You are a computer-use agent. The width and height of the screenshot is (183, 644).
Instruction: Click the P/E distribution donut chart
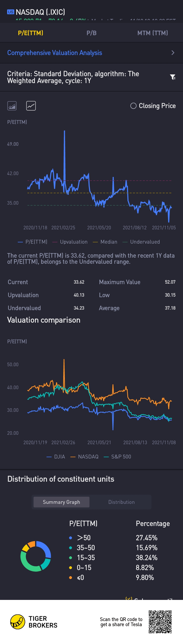(x=36, y=556)
